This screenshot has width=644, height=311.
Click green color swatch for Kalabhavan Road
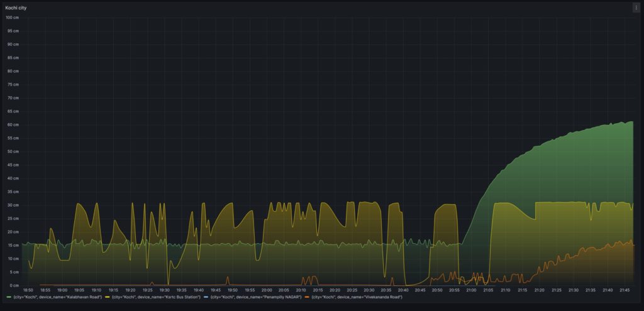pyautogui.click(x=8, y=297)
